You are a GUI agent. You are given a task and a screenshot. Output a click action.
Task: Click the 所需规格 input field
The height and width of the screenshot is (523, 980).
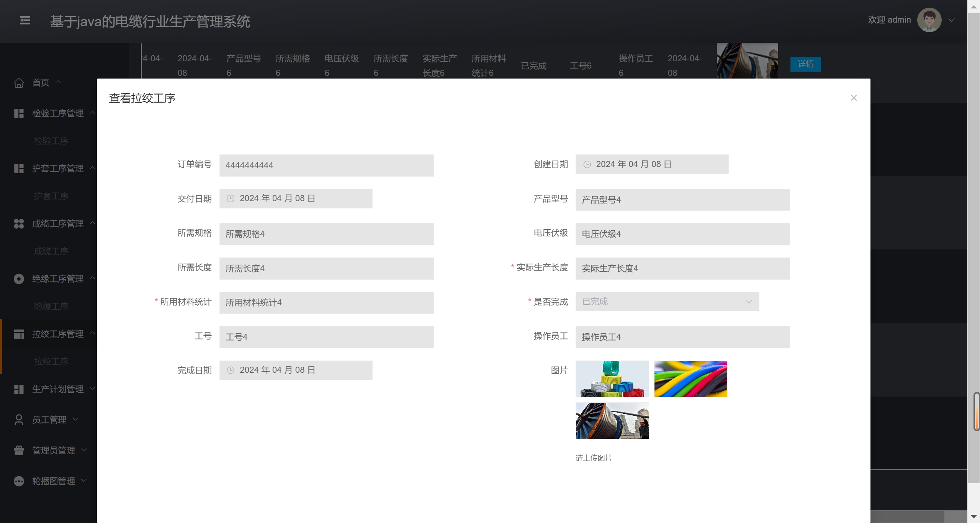[x=326, y=234]
